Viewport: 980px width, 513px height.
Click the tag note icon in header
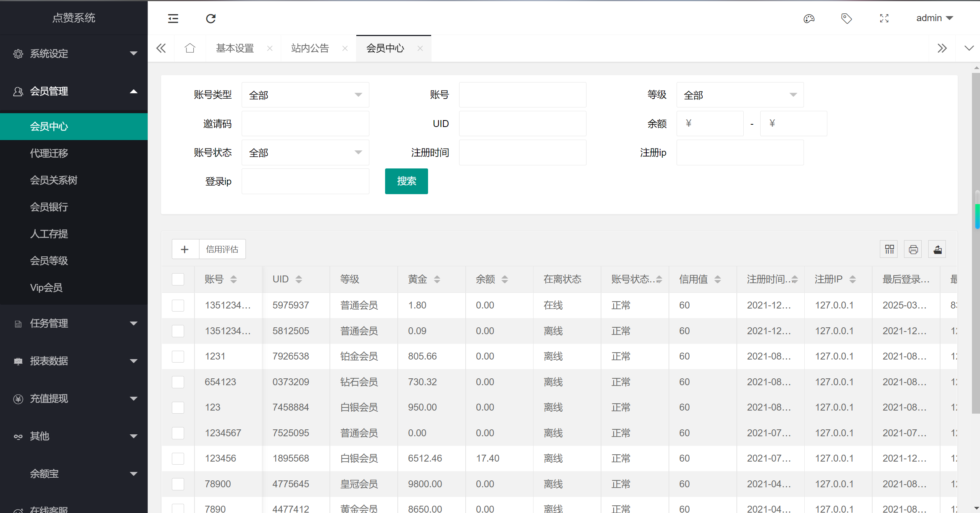pyautogui.click(x=847, y=18)
